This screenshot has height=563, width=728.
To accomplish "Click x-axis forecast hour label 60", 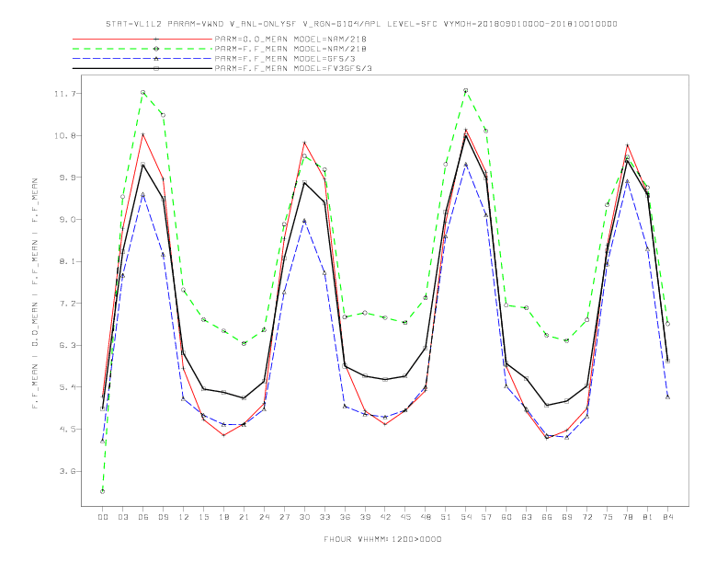I will 506,517.
